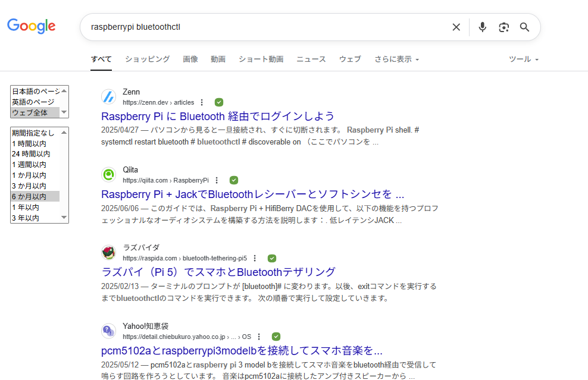Click green check badge on Zenn result
This screenshot has height=380, width=588.
pyautogui.click(x=219, y=102)
